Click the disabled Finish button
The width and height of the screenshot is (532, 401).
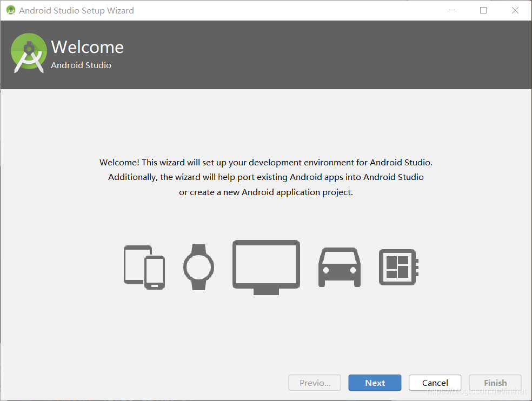(x=495, y=383)
